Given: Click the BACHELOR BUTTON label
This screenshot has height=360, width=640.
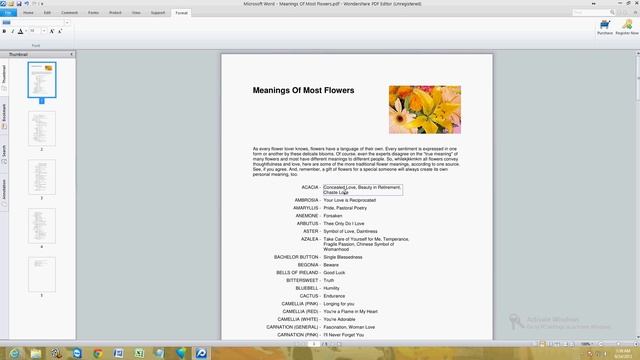Looking at the screenshot, I should tap(296, 257).
